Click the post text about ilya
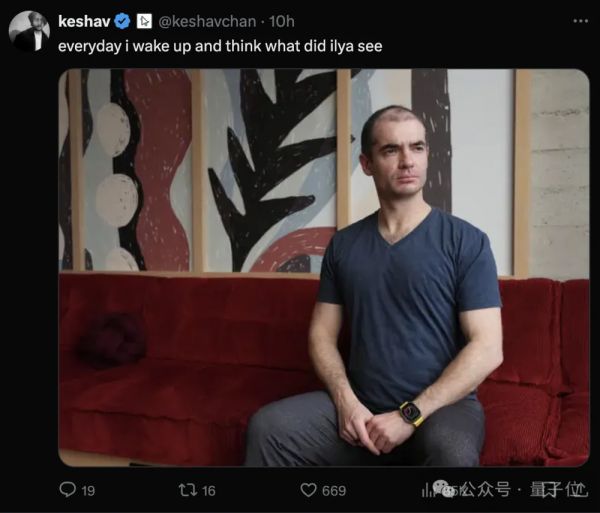 pyautogui.click(x=220, y=45)
